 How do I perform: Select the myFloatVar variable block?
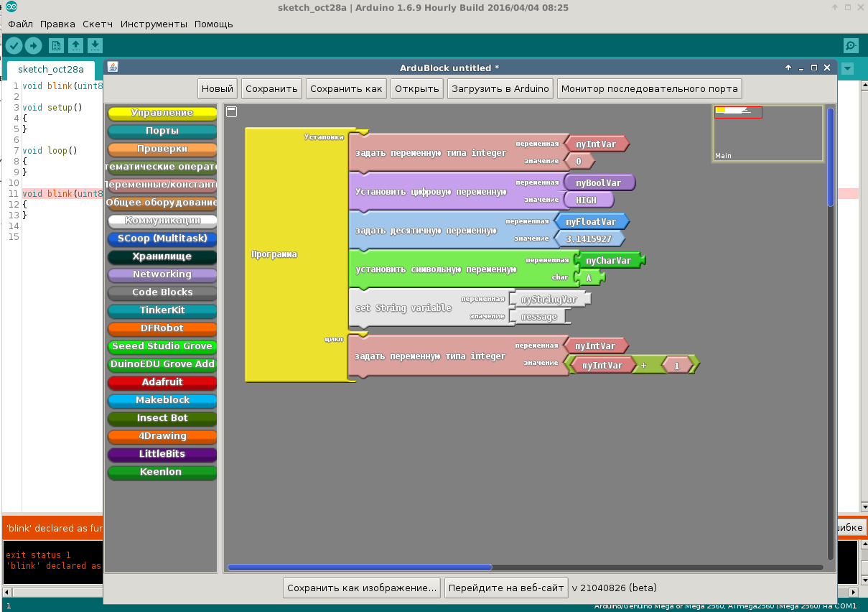[x=590, y=221]
